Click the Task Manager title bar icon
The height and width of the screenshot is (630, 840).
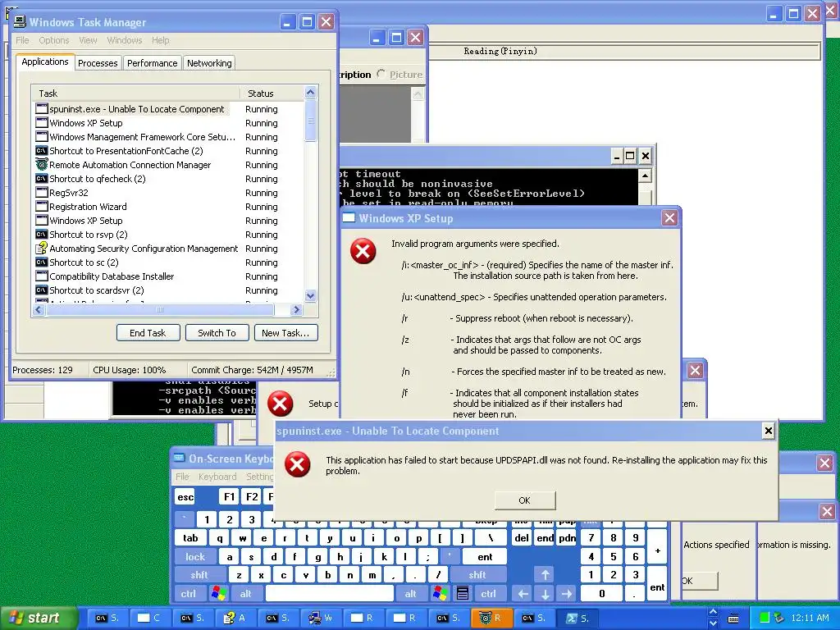(x=20, y=22)
